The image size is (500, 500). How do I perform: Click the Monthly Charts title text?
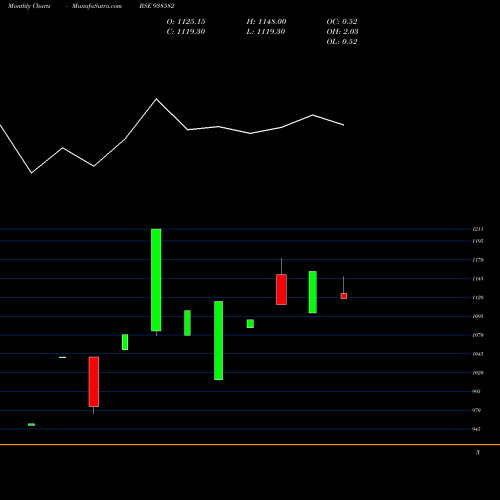29,6
